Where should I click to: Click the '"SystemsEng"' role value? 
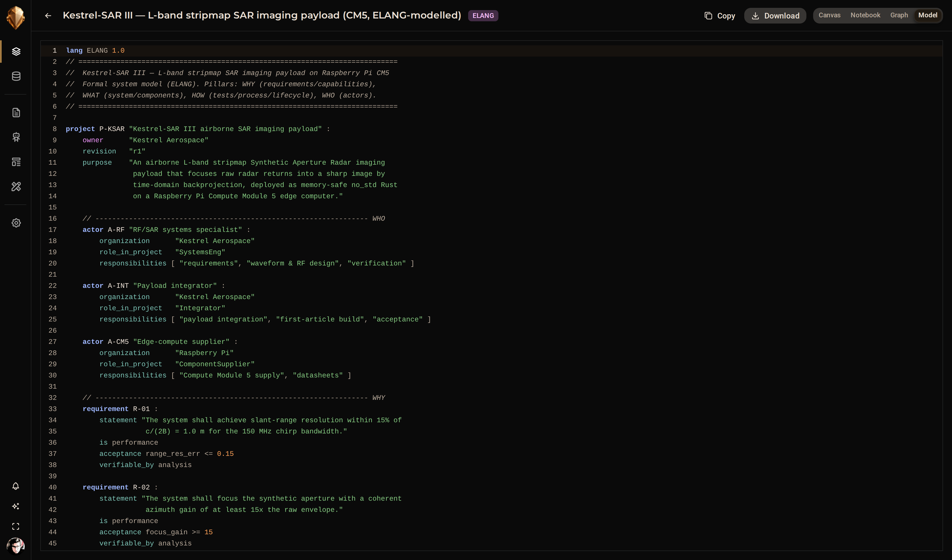pyautogui.click(x=200, y=252)
